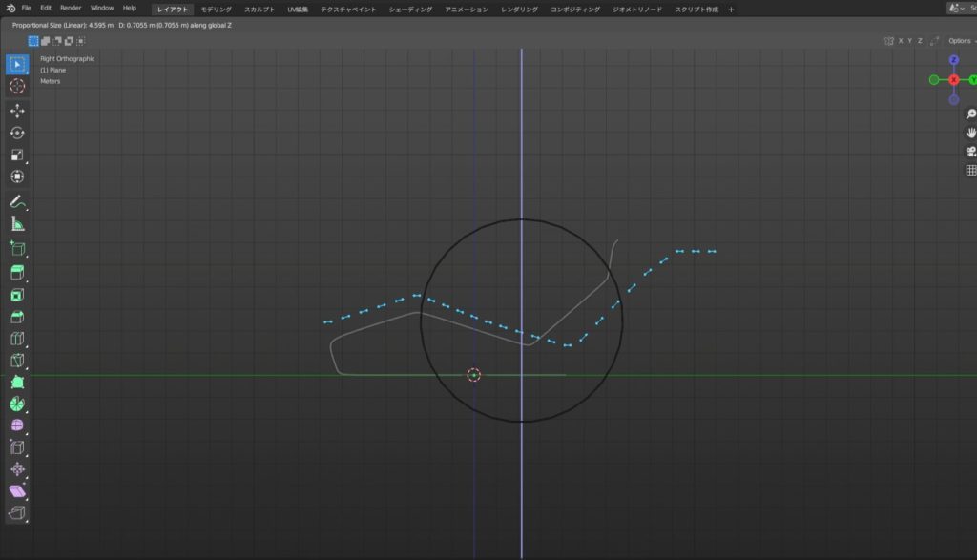
Task: Click the zoom magnifier icon in viewport
Action: click(971, 114)
